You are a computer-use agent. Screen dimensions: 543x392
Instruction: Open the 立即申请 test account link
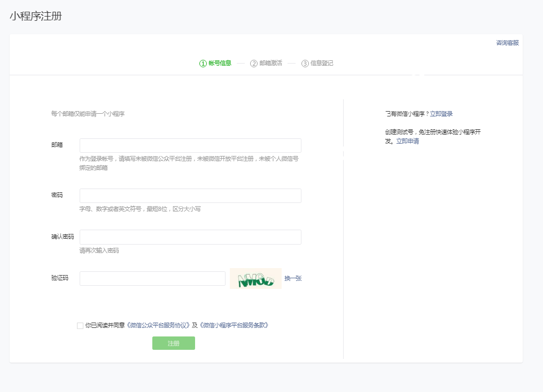pyautogui.click(x=407, y=142)
